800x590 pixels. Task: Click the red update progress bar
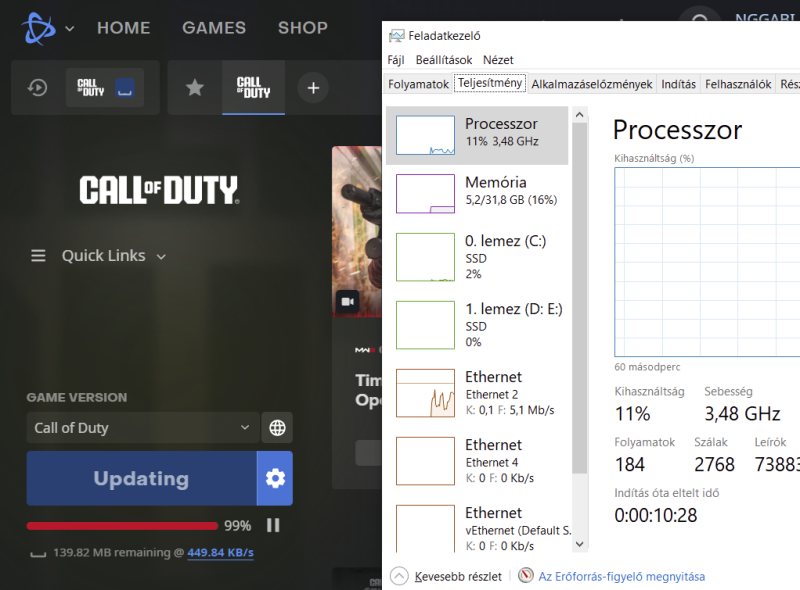(122, 526)
